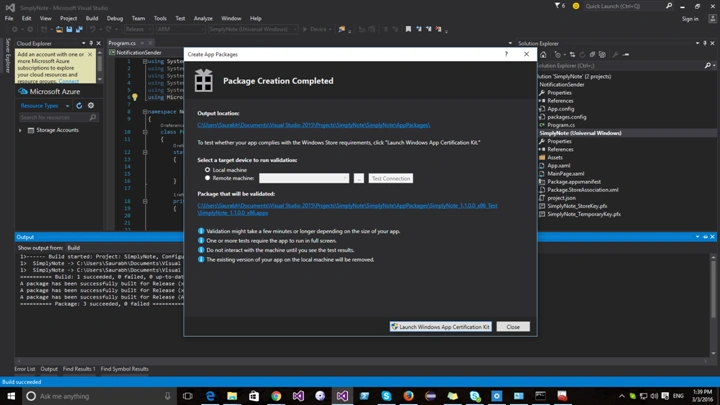Image resolution: width=720 pixels, height=405 pixels.
Task: Open the Build menu
Action: (92, 18)
